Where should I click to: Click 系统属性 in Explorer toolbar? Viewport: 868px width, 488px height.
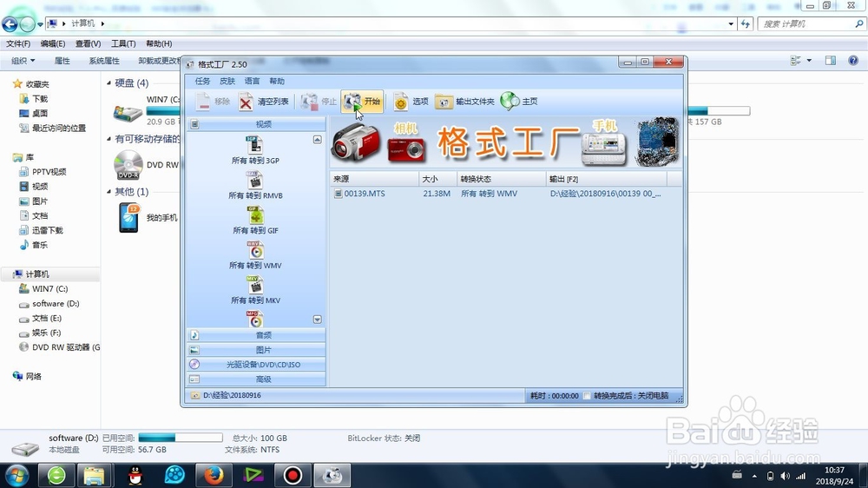click(104, 61)
